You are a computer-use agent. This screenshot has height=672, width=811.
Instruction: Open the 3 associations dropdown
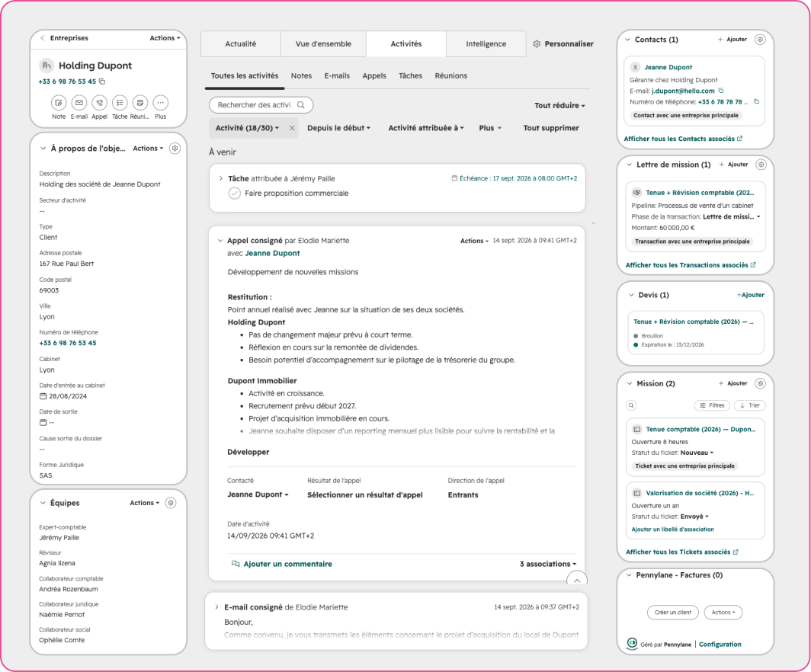(x=548, y=564)
